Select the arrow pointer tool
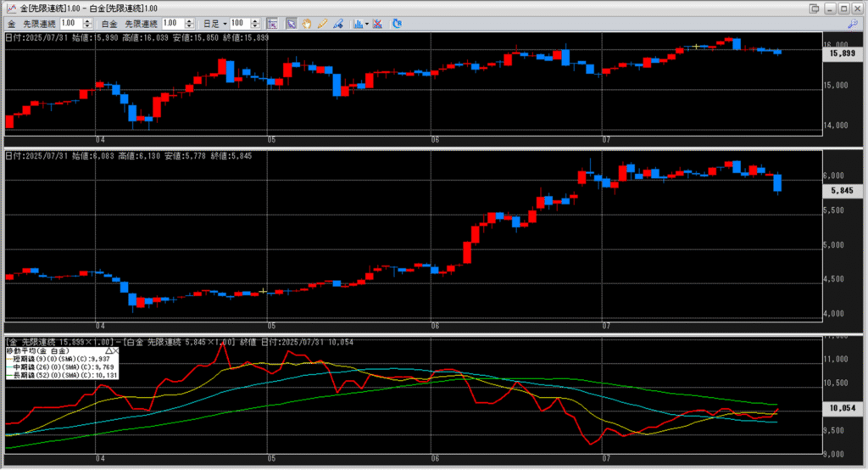Image resolution: width=868 pixels, height=470 pixels. click(x=291, y=24)
